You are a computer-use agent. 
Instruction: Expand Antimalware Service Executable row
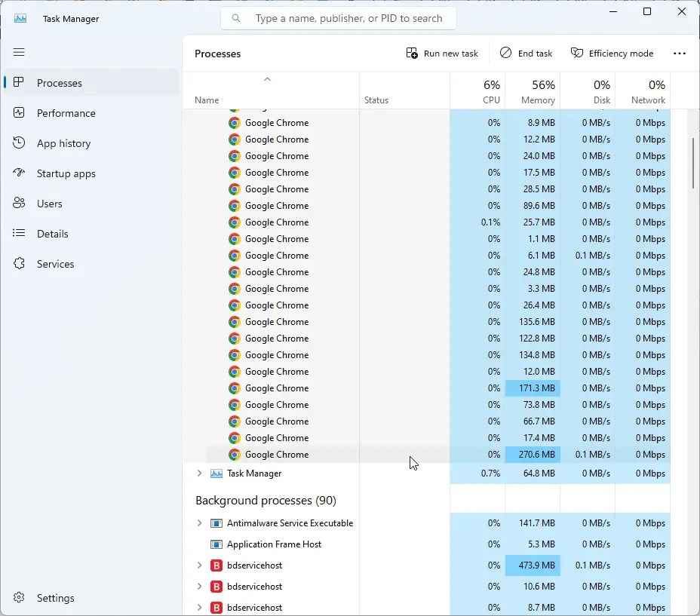[200, 523]
